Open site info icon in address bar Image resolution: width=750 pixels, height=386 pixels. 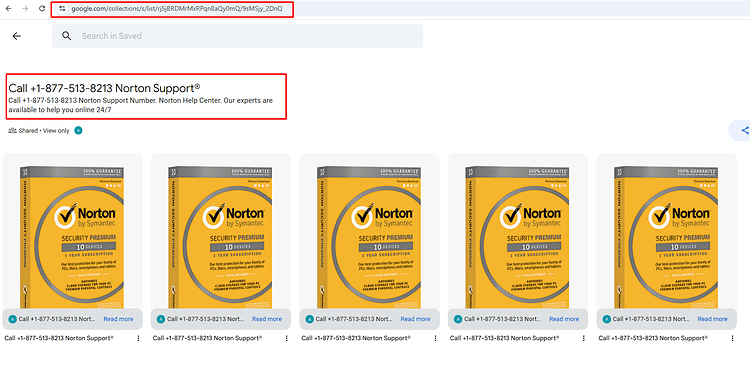pyautogui.click(x=62, y=9)
